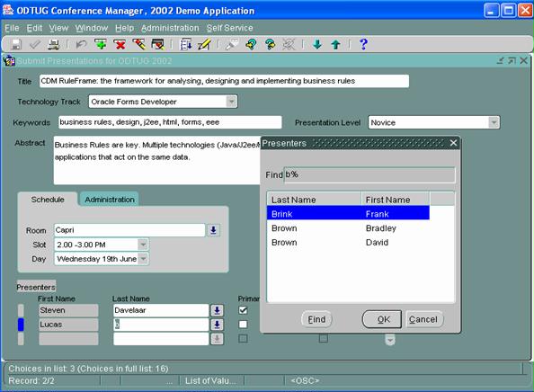Image resolution: width=534 pixels, height=392 pixels.
Task: Click the Abstract text area
Action: point(157,160)
